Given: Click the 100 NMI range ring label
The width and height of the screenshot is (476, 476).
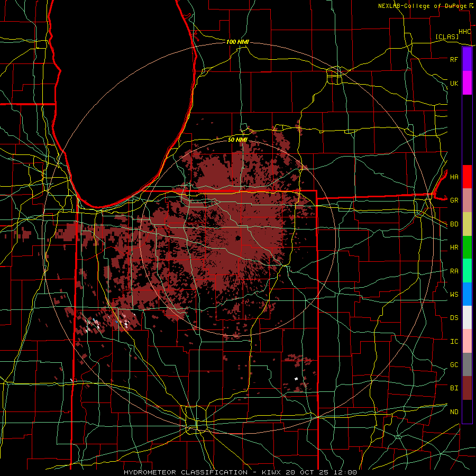Looking at the screenshot, I should [x=237, y=42].
